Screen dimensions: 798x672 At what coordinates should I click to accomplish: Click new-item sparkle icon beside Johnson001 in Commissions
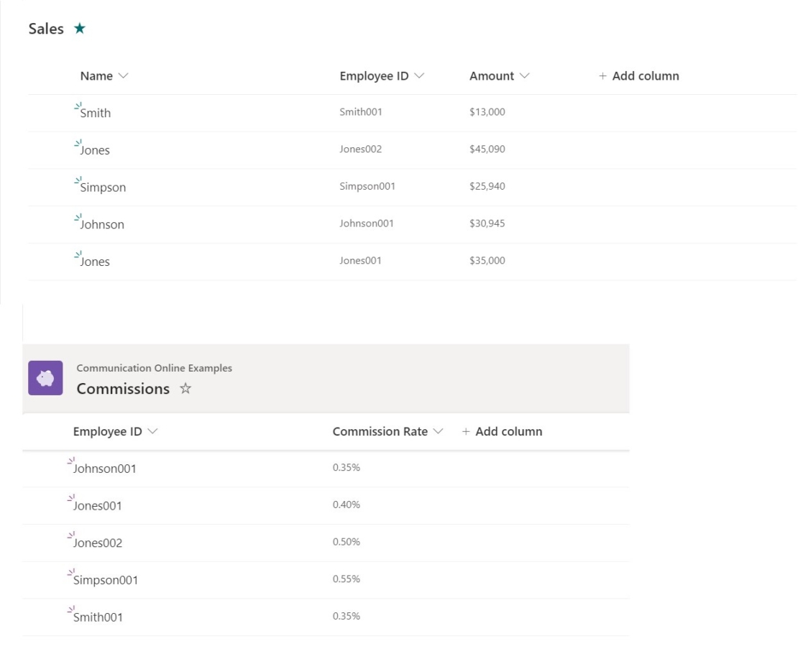pos(71,461)
